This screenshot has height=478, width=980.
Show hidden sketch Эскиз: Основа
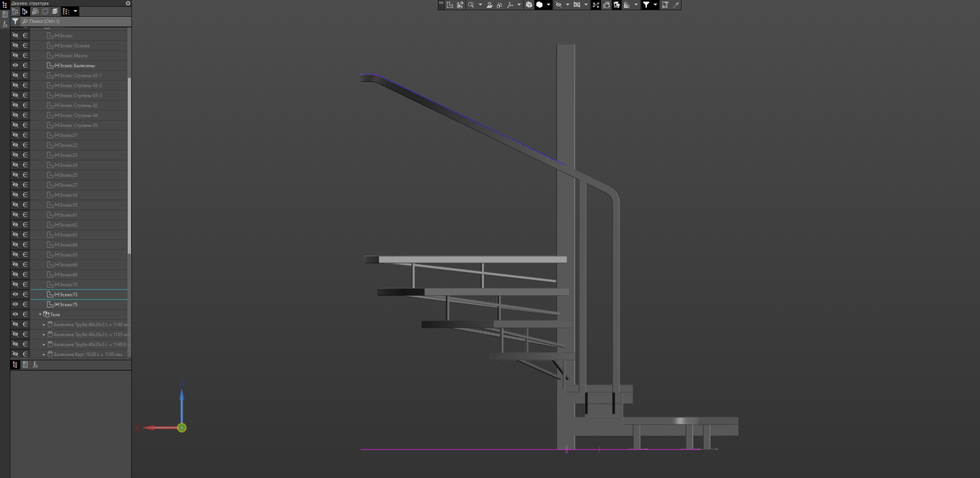15,45
